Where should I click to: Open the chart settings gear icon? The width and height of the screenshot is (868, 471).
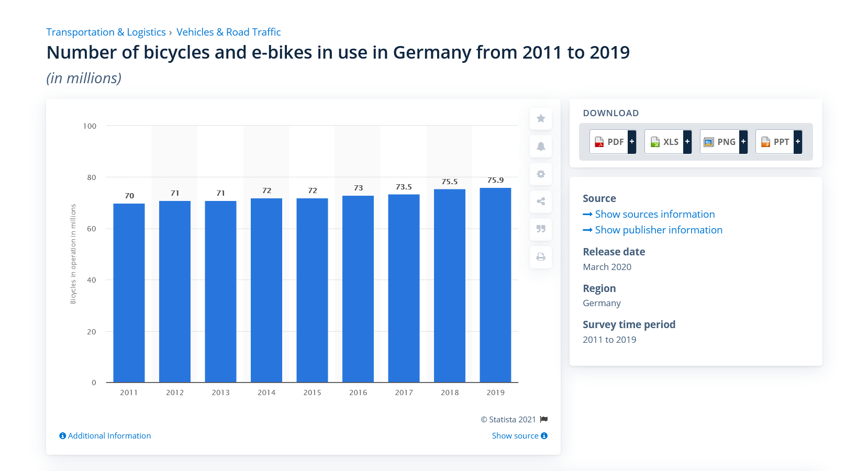click(x=540, y=174)
